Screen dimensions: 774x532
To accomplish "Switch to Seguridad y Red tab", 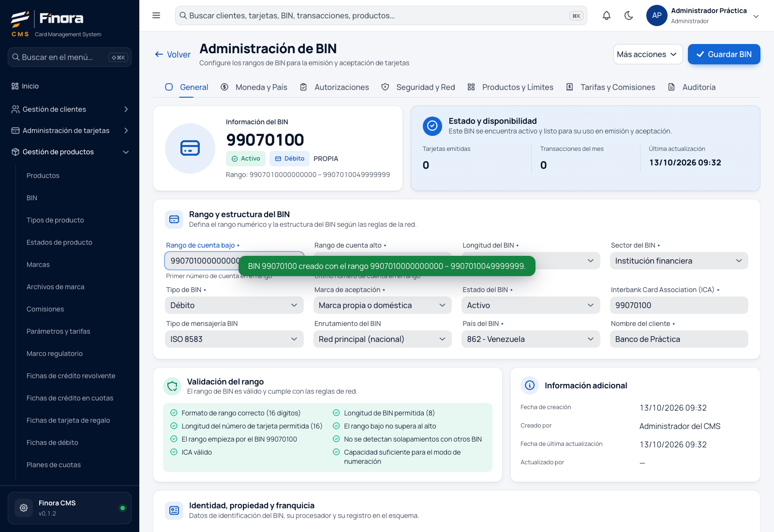I will (x=418, y=87).
